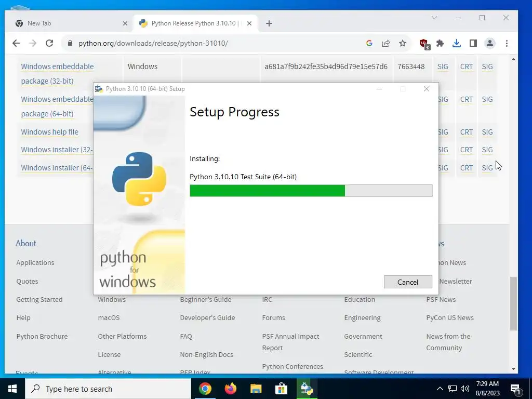Click CRT link in Windows installer (64-bit) row
Image resolution: width=532 pixels, height=399 pixels.
pos(466,168)
